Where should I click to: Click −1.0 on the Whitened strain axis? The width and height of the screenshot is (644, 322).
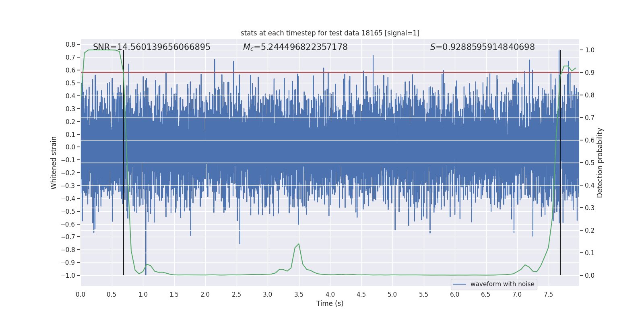tap(68, 275)
